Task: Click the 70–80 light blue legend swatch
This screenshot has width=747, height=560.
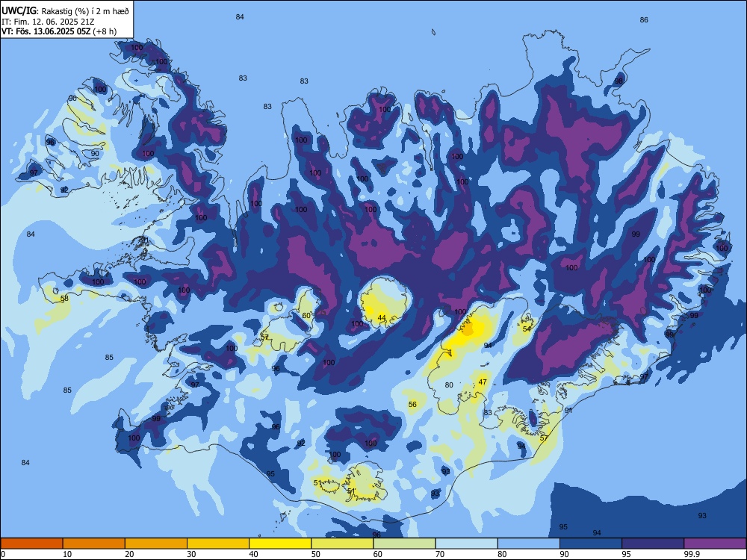Action: [x=466, y=544]
